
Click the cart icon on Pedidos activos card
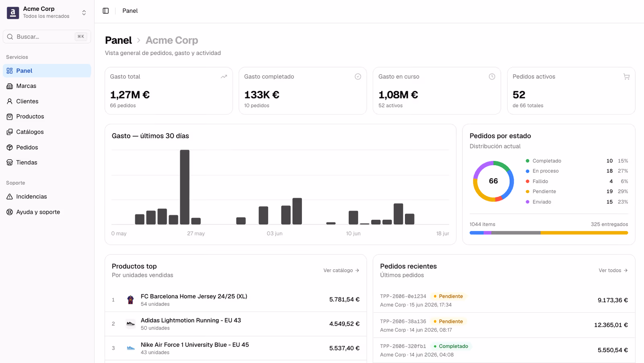point(626,77)
